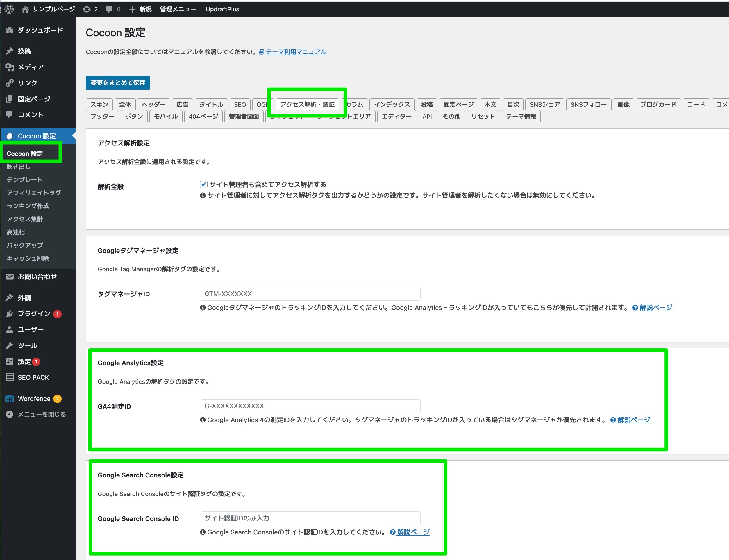Switch to the API tab
The width and height of the screenshot is (729, 560).
click(427, 117)
